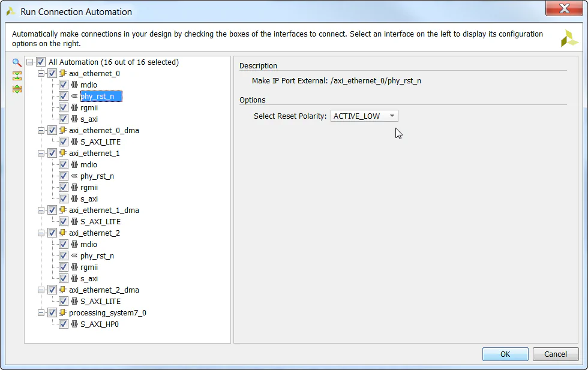Click the S_AXI_HP0 interface icon
Screen dimensions: 588x370
click(74, 324)
